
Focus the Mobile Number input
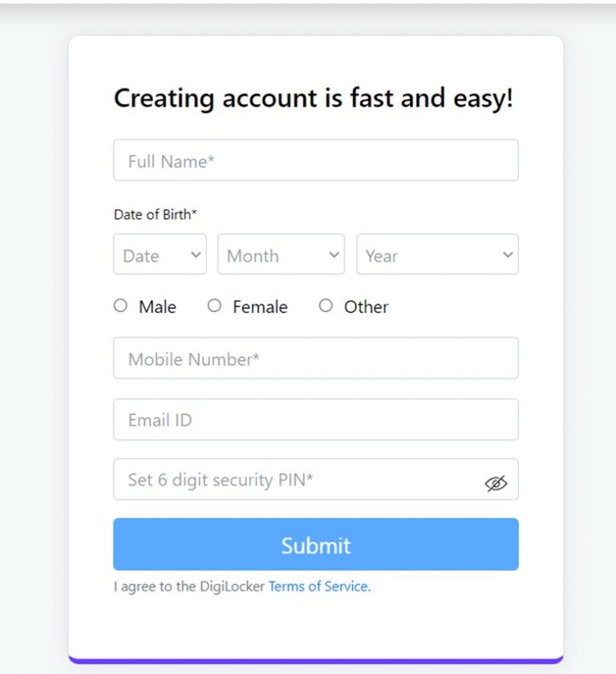[x=316, y=358]
